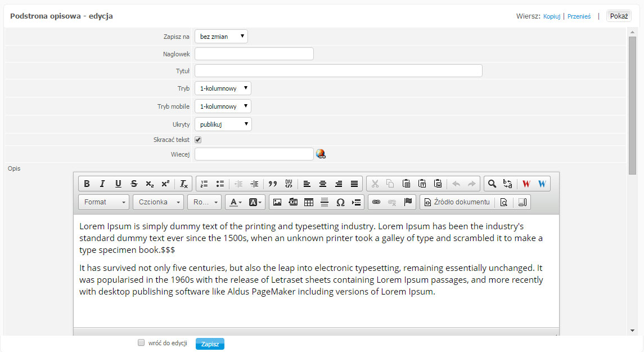
Task: Open the Zapisz na dropdown
Action: tap(222, 37)
